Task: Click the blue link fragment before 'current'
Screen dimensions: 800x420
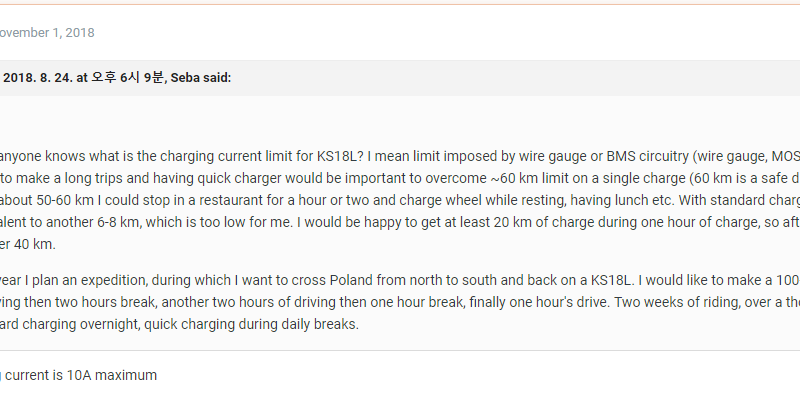Action: (1, 376)
